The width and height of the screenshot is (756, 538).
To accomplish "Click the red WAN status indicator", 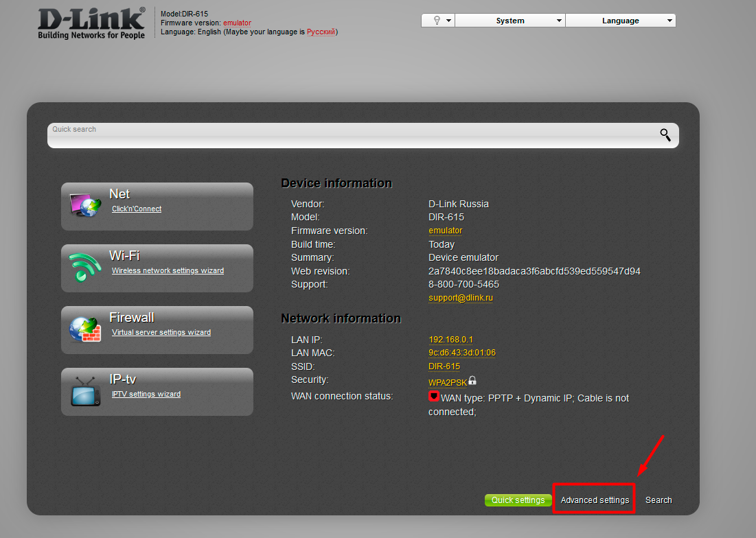I will 433,396.
